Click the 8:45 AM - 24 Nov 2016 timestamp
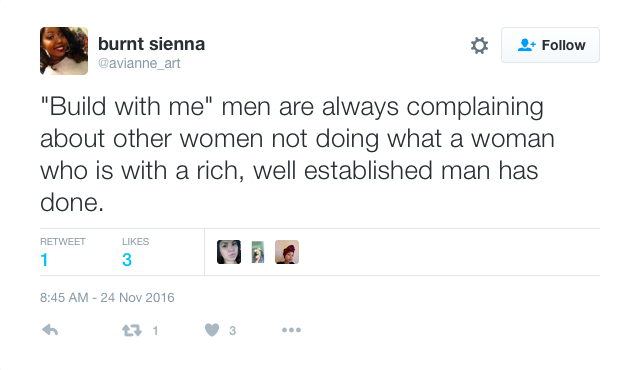 click(x=107, y=298)
